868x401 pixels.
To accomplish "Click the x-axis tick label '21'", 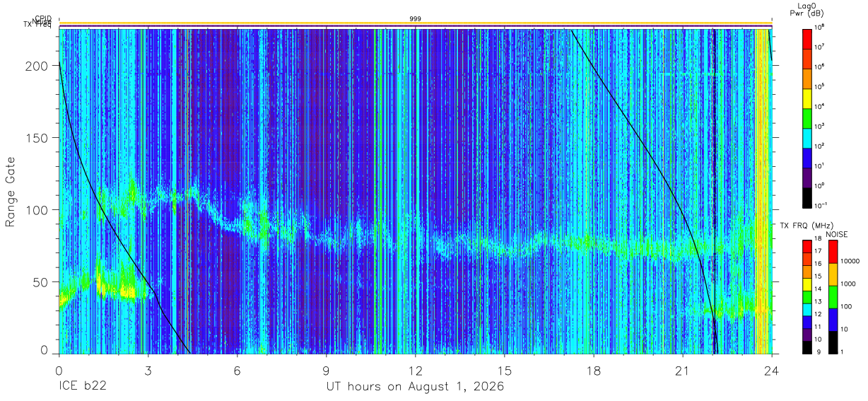I will coord(682,370).
